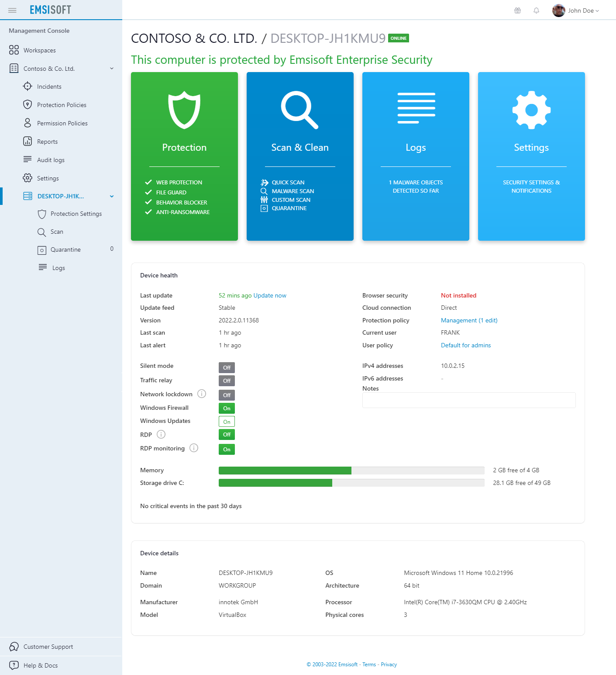Click '1 MALWARE OBJECTS DETECTED SO FAR' text
The image size is (616, 675).
(x=416, y=187)
